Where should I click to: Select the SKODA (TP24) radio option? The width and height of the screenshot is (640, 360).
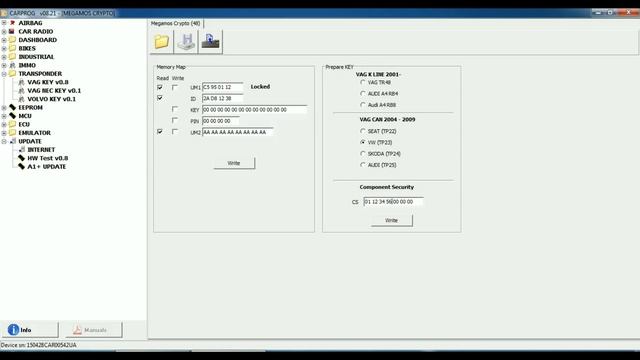tap(362, 153)
